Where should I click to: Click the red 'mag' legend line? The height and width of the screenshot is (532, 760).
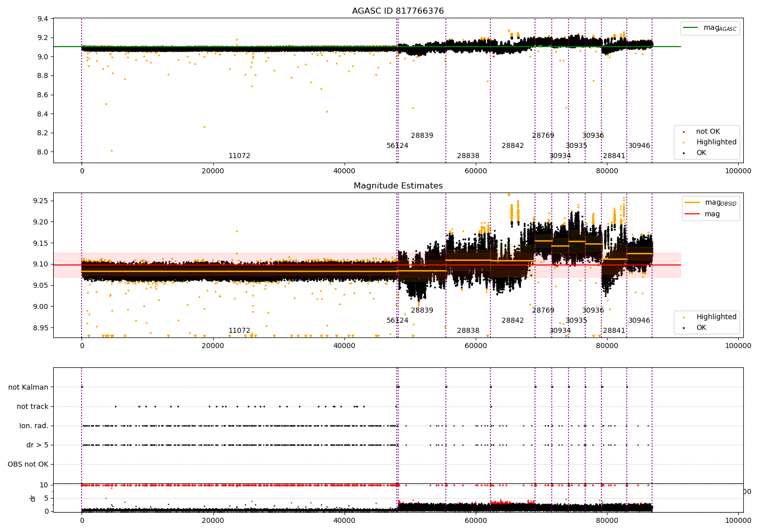(x=692, y=214)
